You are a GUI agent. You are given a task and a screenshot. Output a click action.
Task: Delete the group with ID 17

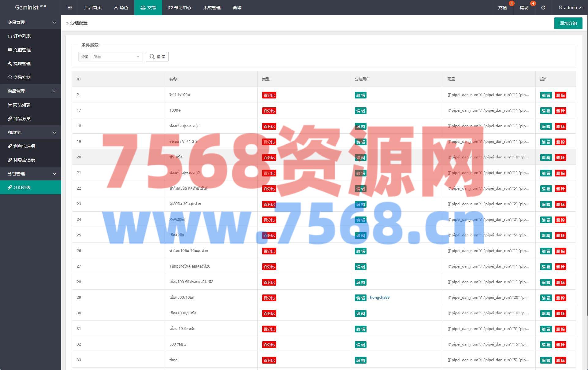point(560,111)
